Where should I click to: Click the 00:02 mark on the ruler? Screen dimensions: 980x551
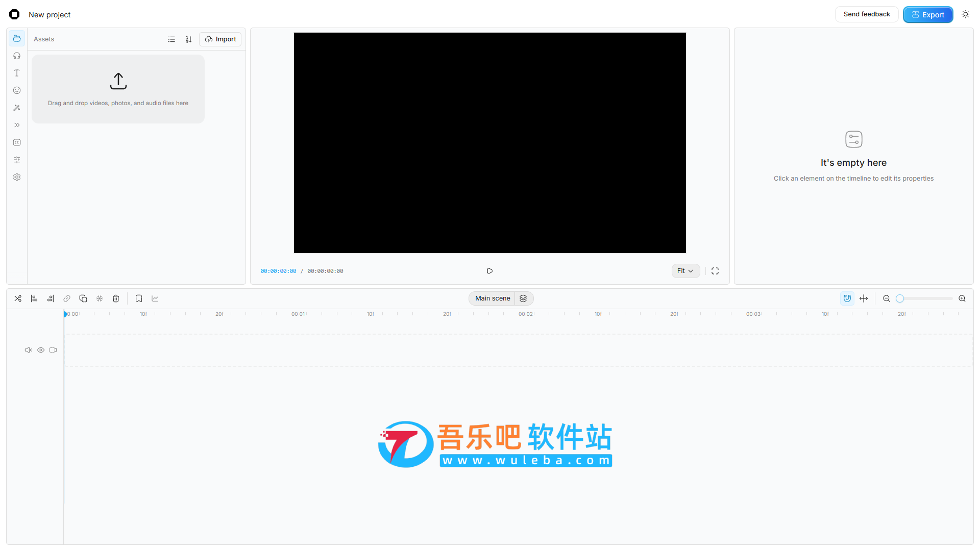click(x=526, y=314)
